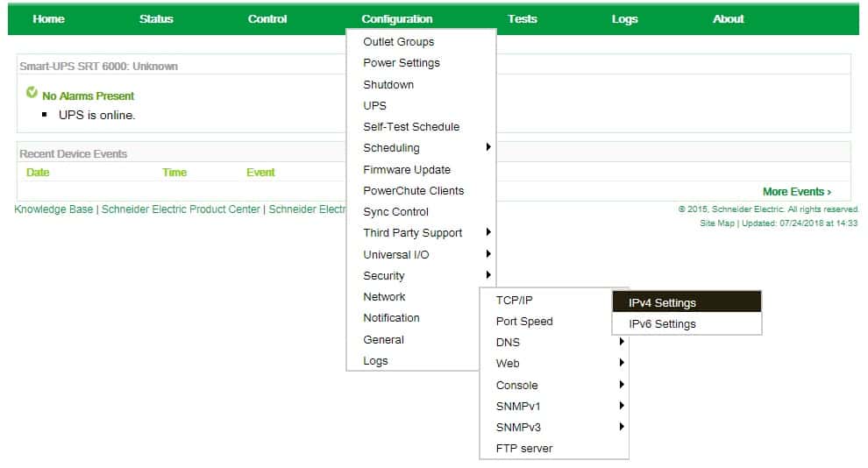Image resolution: width=868 pixels, height=468 pixels.
Task: Choose Firmware Update from Configuration menu
Action: (407, 170)
